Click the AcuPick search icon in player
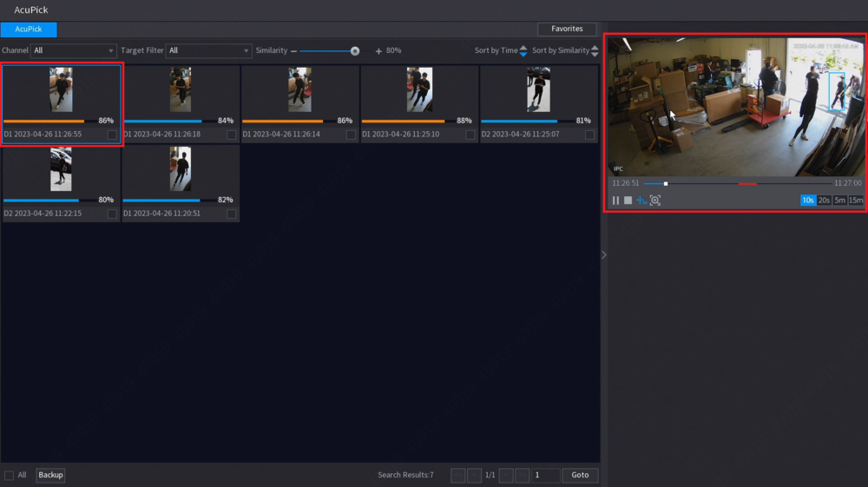The height and width of the screenshot is (487, 868). 655,201
